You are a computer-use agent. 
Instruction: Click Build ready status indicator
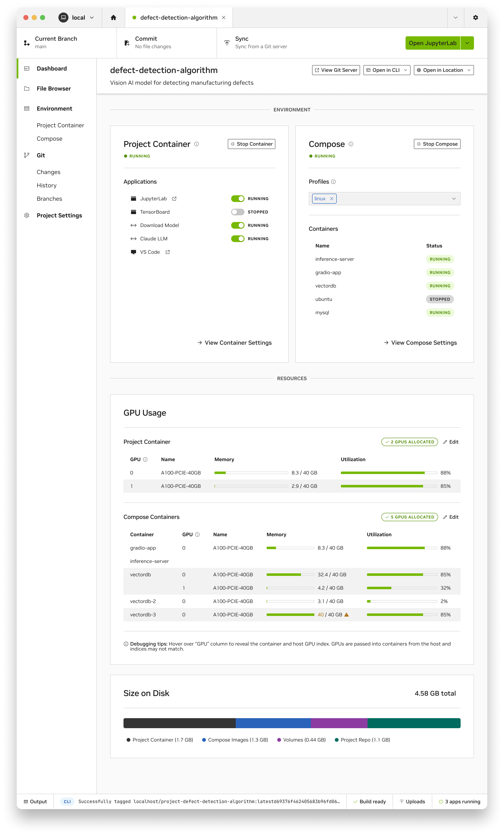[x=369, y=801]
